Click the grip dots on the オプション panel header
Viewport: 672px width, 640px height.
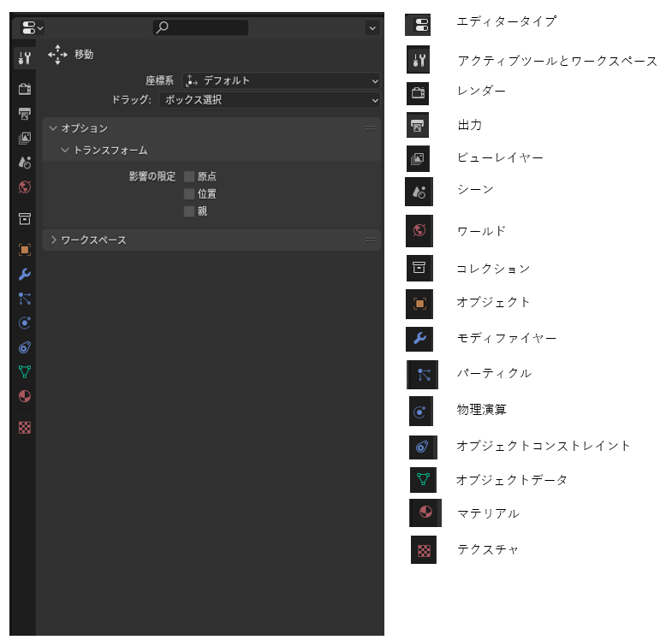pyautogui.click(x=371, y=128)
